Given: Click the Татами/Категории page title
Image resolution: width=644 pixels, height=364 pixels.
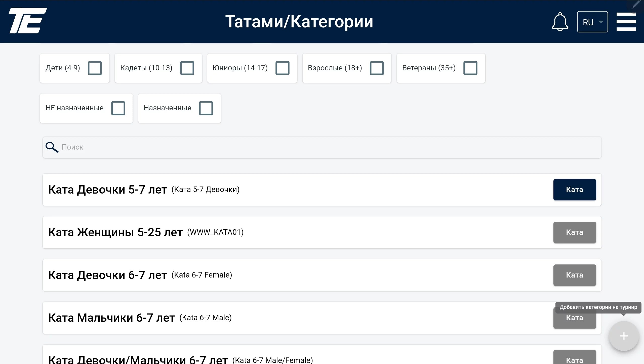Looking at the screenshot, I should coord(299,22).
